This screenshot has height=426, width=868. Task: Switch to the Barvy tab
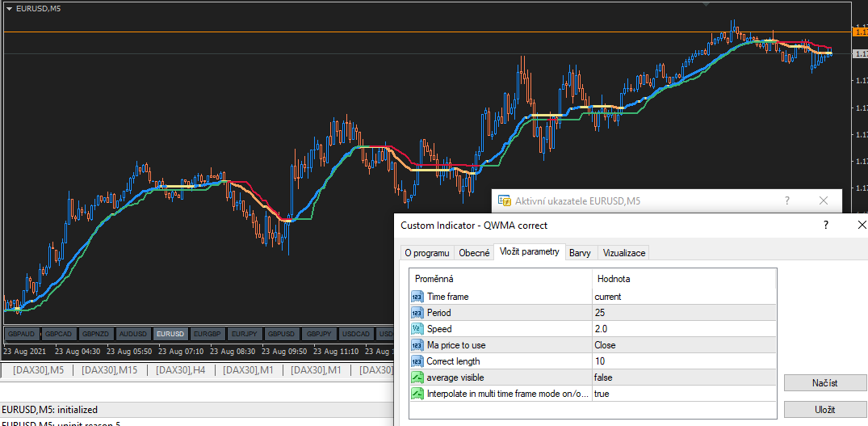[580, 253]
